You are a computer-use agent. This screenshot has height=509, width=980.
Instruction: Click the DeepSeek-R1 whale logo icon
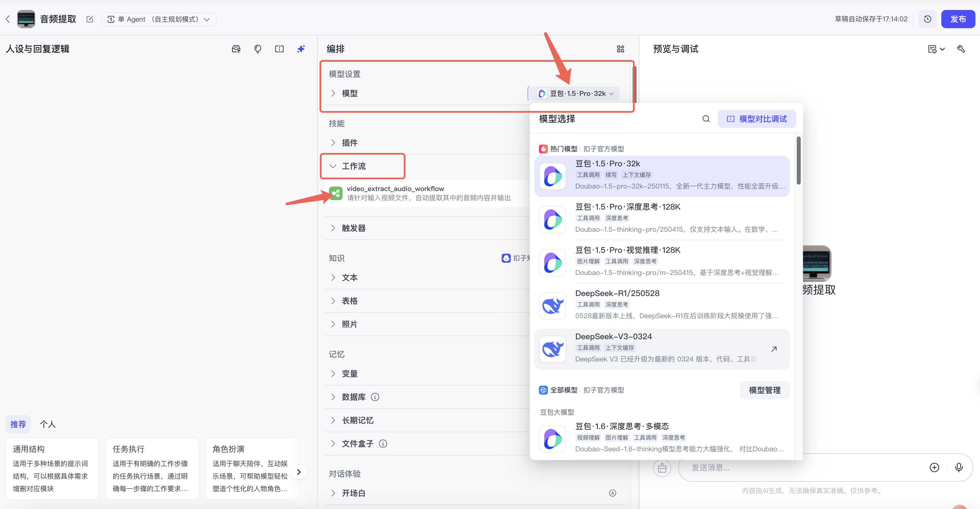552,306
